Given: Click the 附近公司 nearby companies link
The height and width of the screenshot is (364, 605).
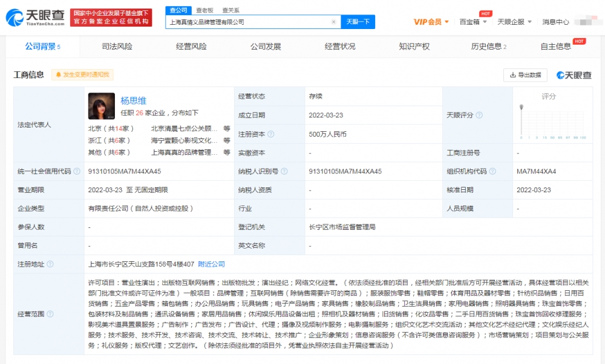Looking at the screenshot, I should 211,264.
